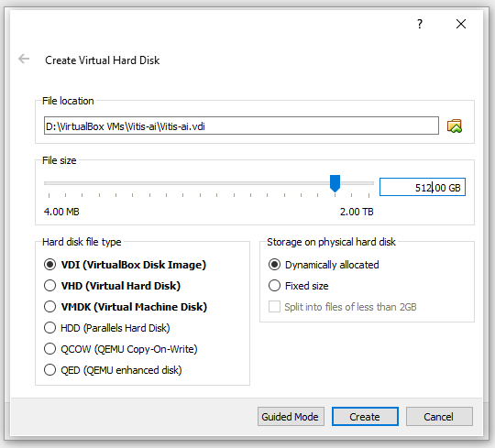Click the file size slider handle
This screenshot has height=448, width=495.
pyautogui.click(x=335, y=183)
